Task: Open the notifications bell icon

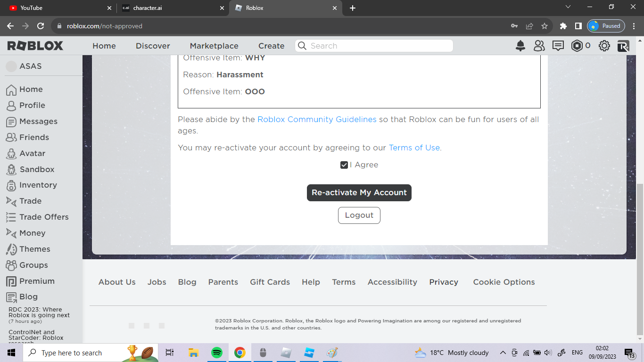Action: click(x=520, y=46)
